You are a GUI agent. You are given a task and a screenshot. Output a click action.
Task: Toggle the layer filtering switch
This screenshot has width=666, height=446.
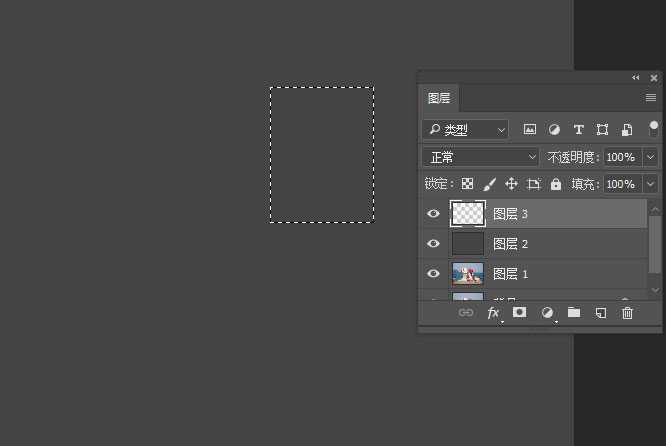pos(654,128)
